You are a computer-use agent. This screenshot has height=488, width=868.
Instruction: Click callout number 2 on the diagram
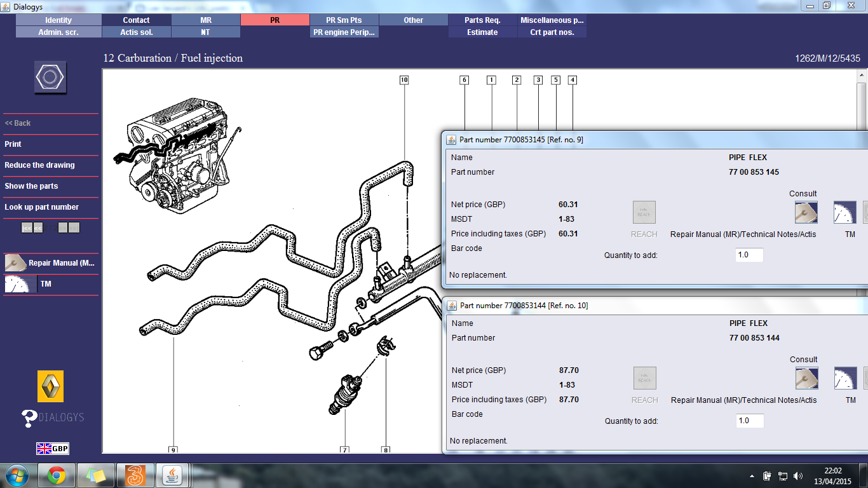[517, 80]
